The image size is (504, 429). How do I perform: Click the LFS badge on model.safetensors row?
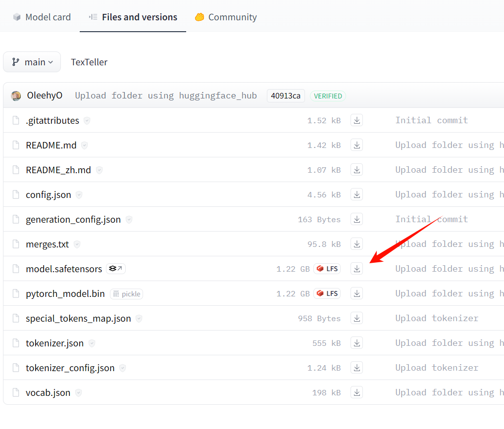pos(327,269)
